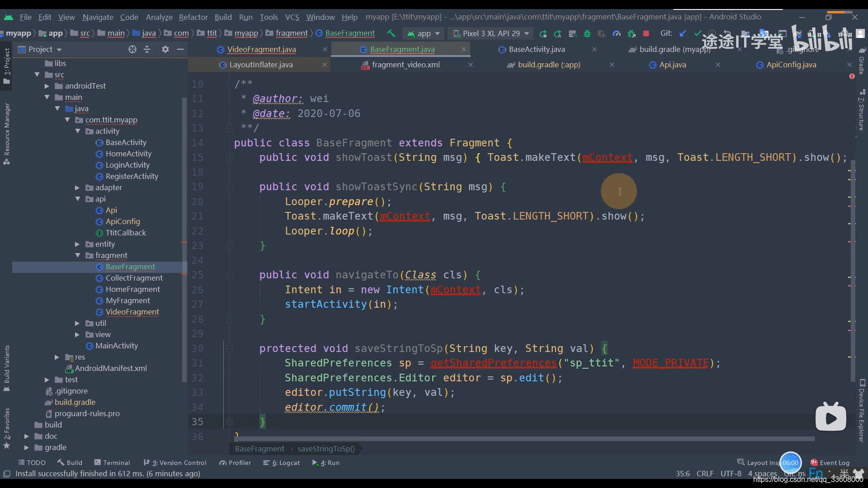Screen dimensions: 868x488
Task: Click Select Opened File locate icon
Action: click(x=132, y=49)
